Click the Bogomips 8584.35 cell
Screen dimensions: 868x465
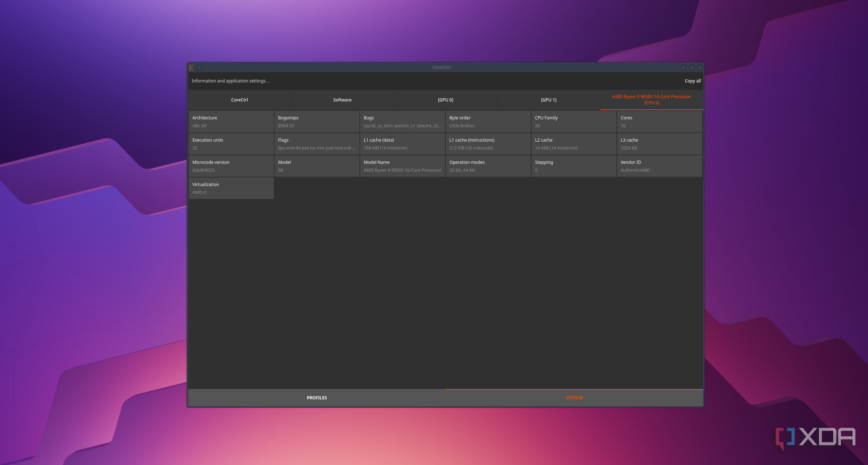pos(317,122)
